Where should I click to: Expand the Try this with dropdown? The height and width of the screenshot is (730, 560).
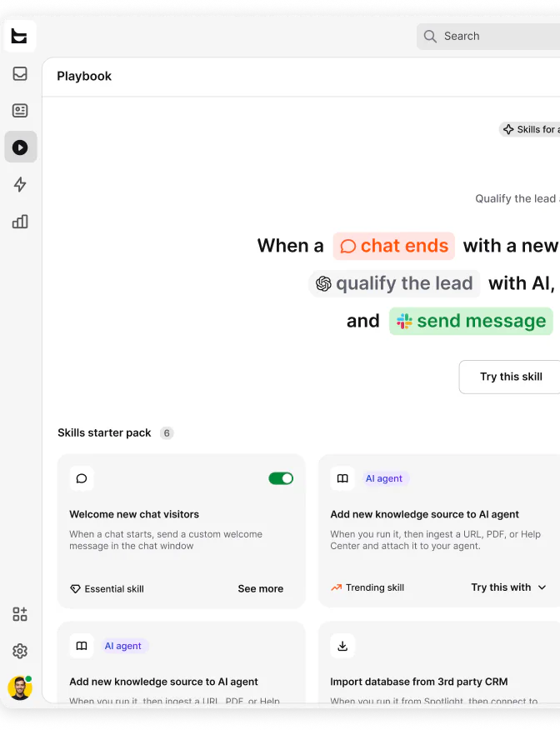click(508, 587)
